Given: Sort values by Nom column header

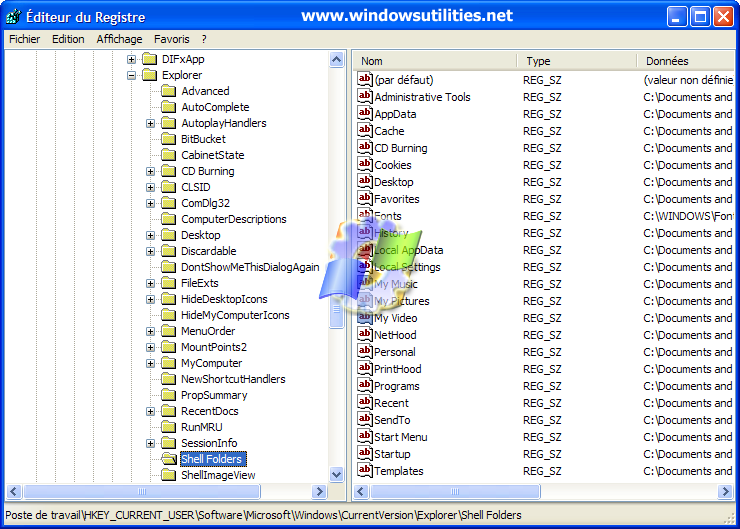Looking at the screenshot, I should click(435, 61).
